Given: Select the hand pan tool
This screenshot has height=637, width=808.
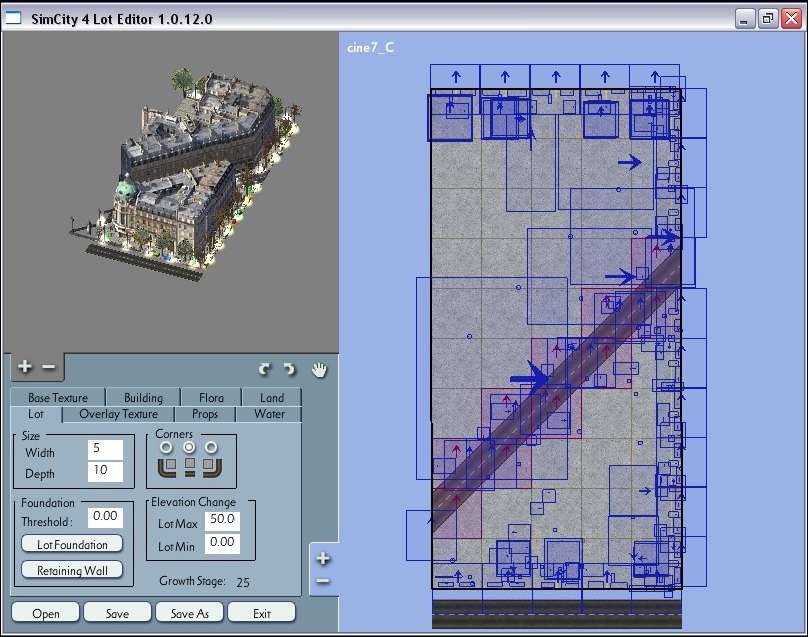Looking at the screenshot, I should [319, 370].
